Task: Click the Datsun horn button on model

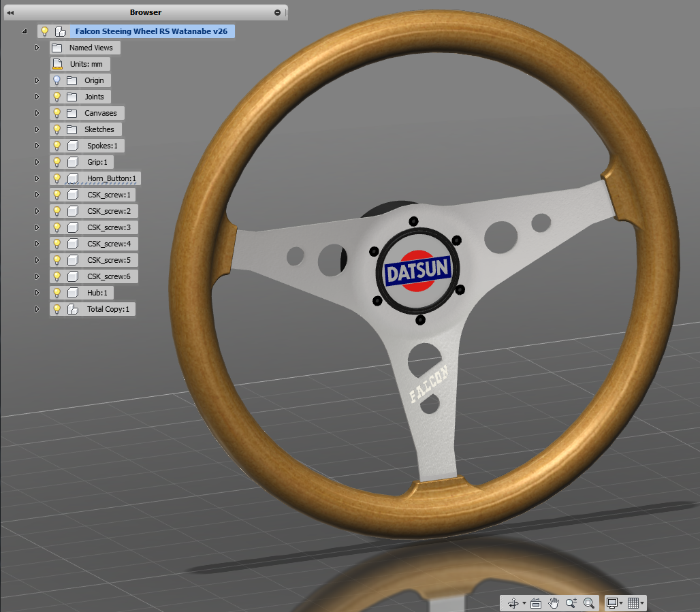Action: coord(418,271)
